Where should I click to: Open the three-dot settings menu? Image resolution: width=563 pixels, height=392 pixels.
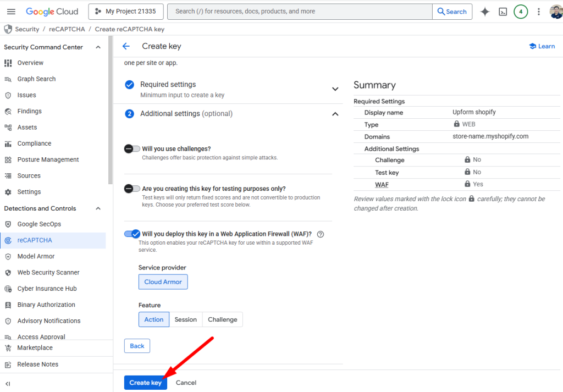click(x=538, y=12)
